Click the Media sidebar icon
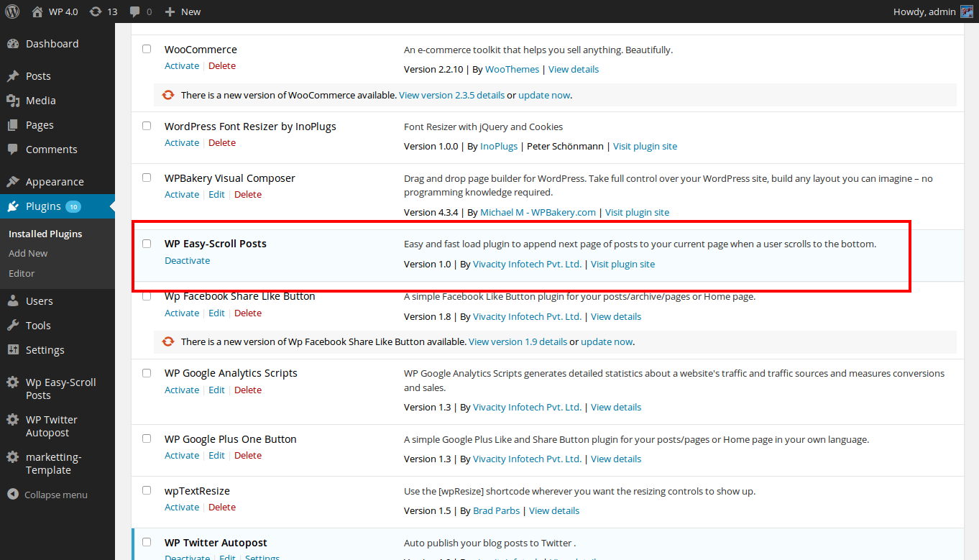Viewport: 979px width, 560px height. 13,101
